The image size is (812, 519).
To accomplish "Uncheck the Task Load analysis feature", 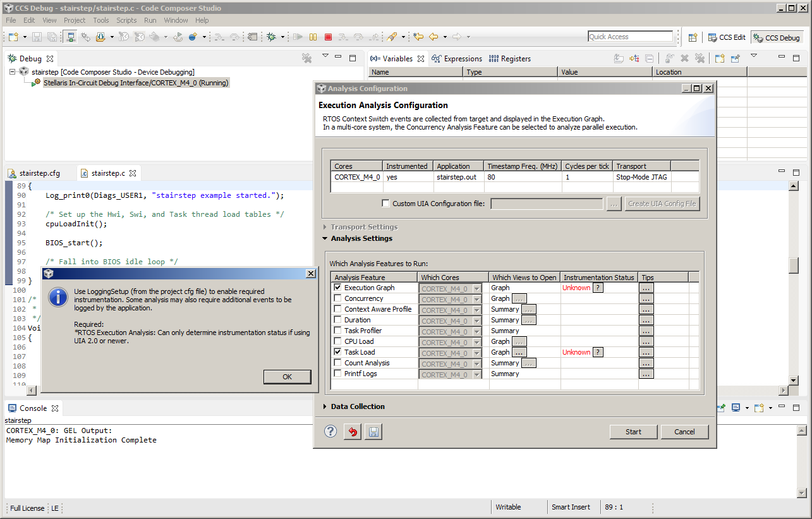I will pyautogui.click(x=337, y=352).
